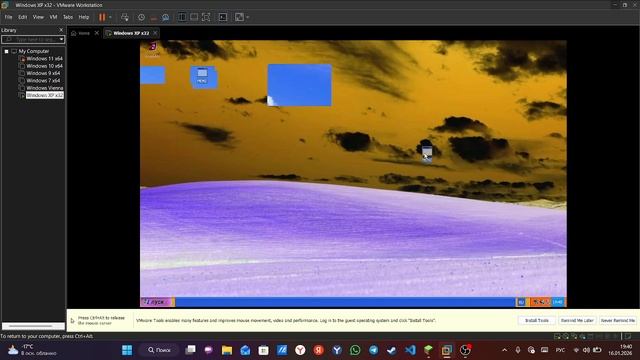The image size is (640, 360).
Task: Click the Never Remind Me button
Action: [x=618, y=320]
